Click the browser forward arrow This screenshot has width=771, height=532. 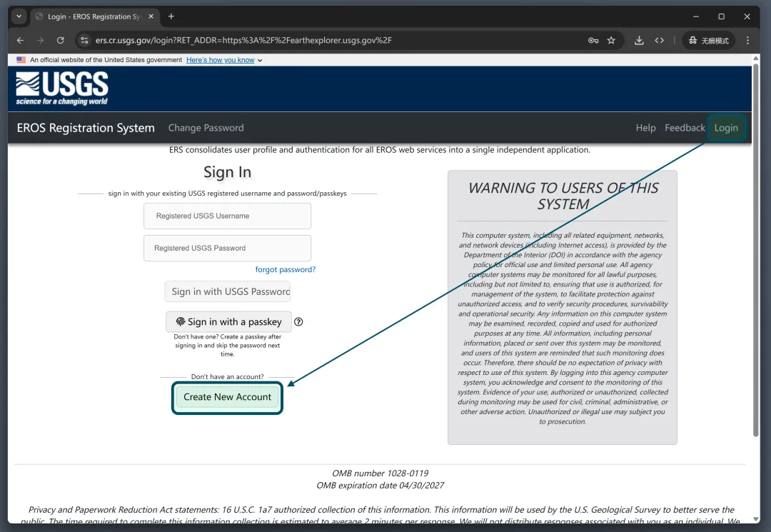[x=40, y=40]
